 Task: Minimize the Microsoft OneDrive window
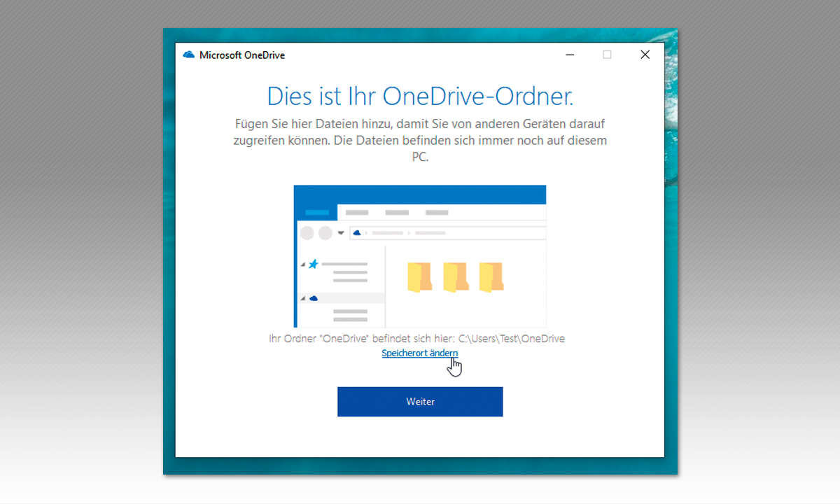[570, 55]
